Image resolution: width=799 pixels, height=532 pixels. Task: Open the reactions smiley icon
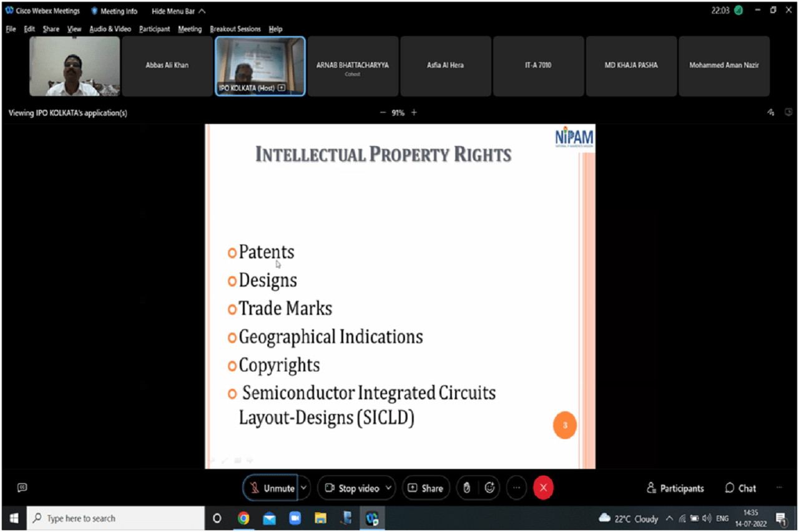(490, 488)
